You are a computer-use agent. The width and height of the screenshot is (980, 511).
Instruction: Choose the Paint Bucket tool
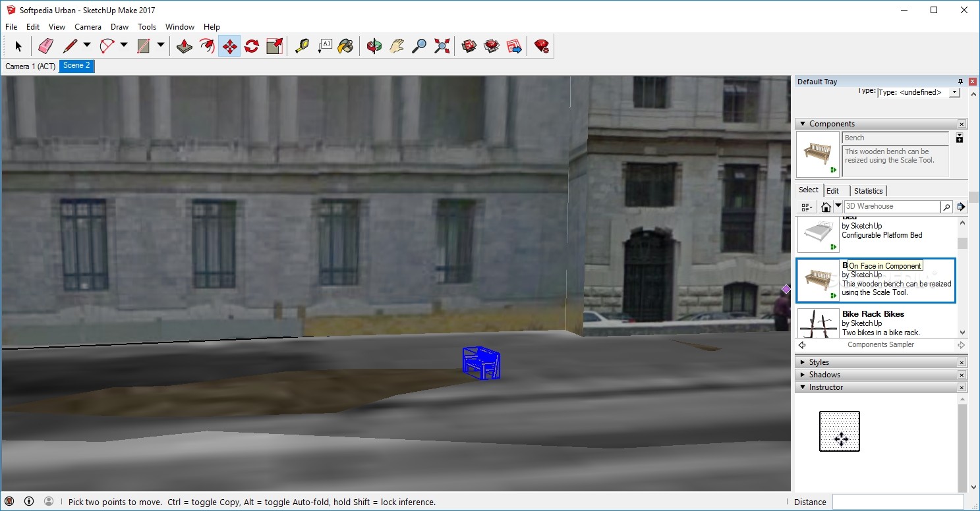345,46
